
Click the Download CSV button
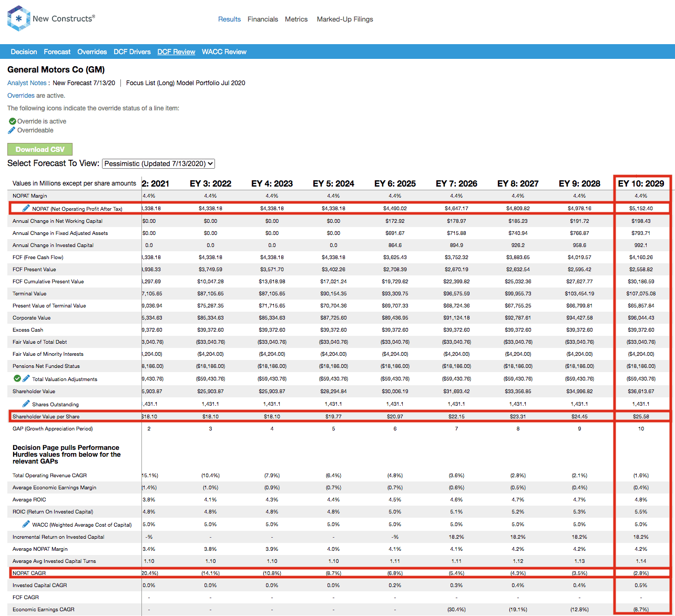[x=40, y=149]
